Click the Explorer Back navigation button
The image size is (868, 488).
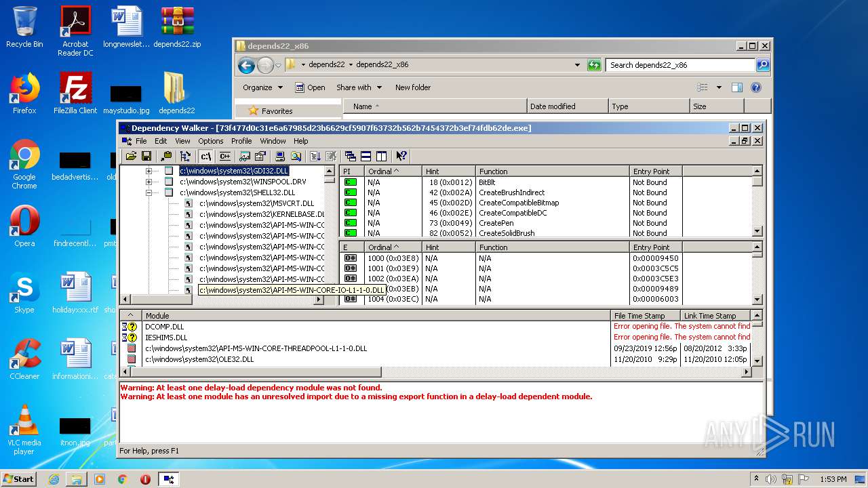tap(246, 65)
